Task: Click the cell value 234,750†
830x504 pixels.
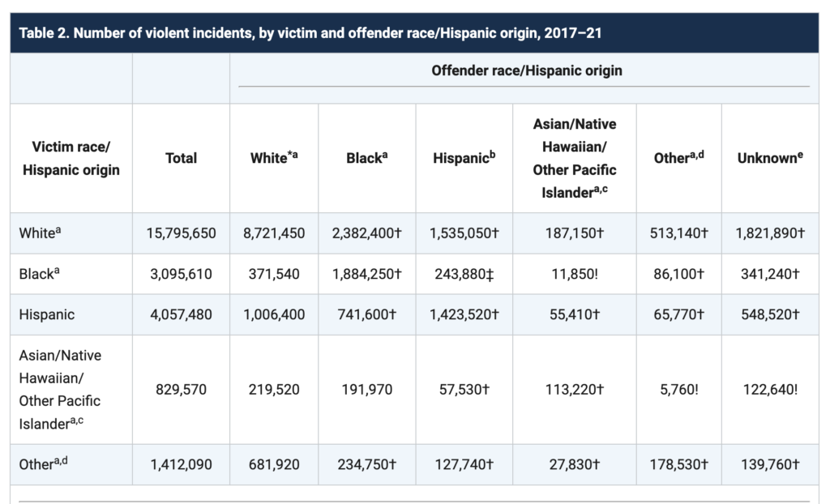Action: click(x=367, y=465)
